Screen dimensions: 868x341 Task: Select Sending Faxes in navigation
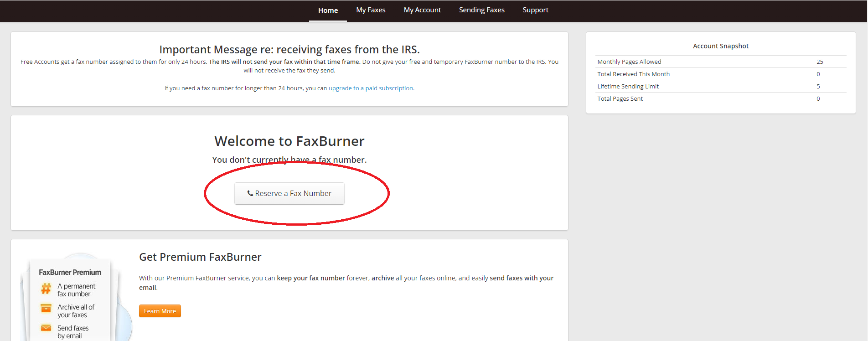pos(481,10)
